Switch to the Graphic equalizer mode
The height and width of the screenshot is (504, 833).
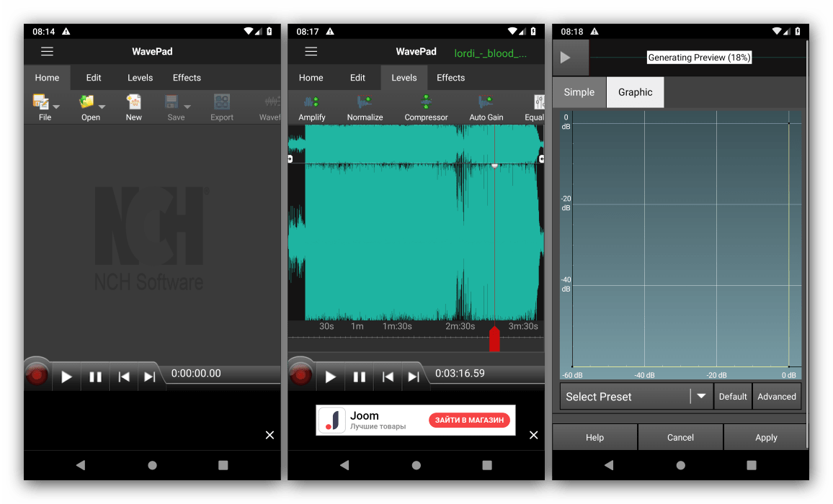tap(635, 92)
